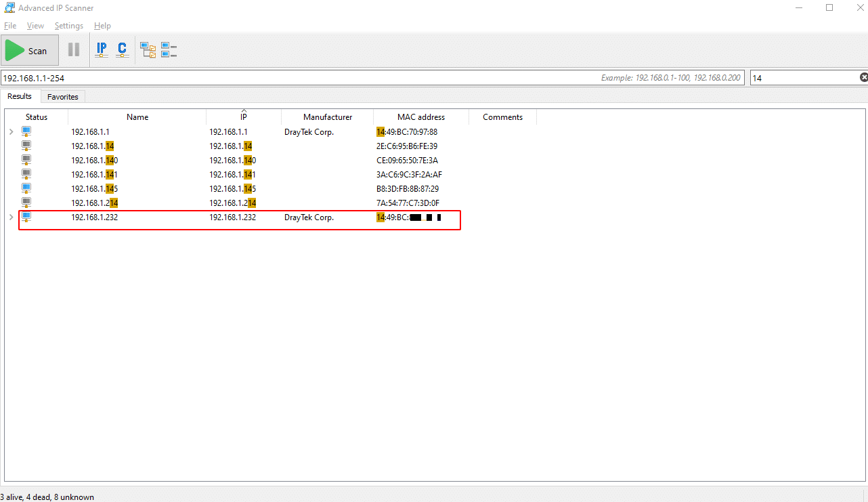This screenshot has height=502, width=868.
Task: Select name 192.168.1.145 in the list
Action: [95, 189]
